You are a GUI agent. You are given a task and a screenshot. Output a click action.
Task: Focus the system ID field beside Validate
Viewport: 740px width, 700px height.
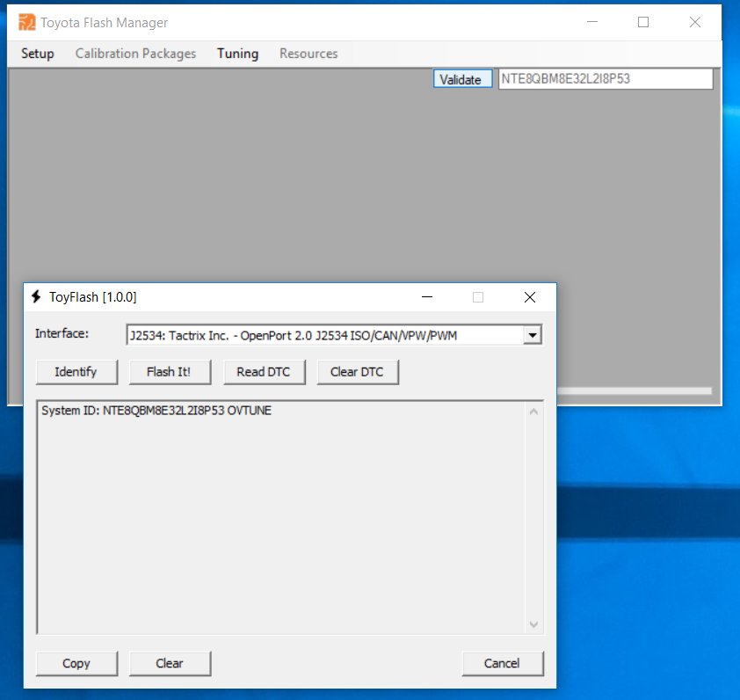(606, 79)
